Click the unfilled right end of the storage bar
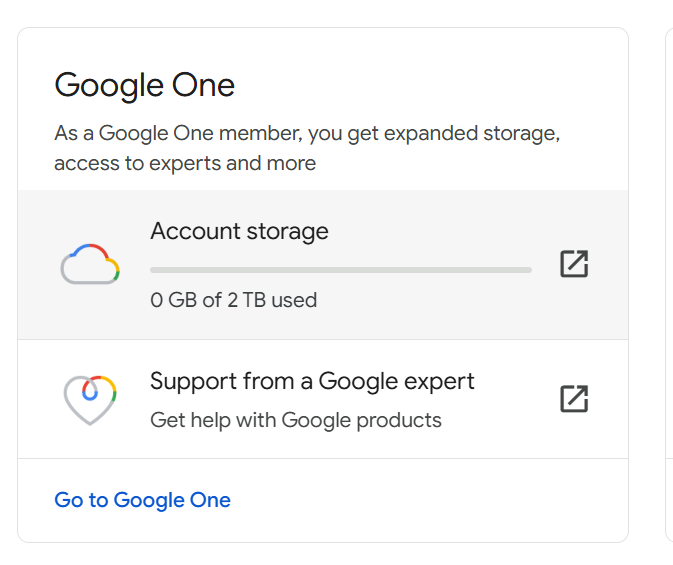This screenshot has width=673, height=565. point(522,270)
